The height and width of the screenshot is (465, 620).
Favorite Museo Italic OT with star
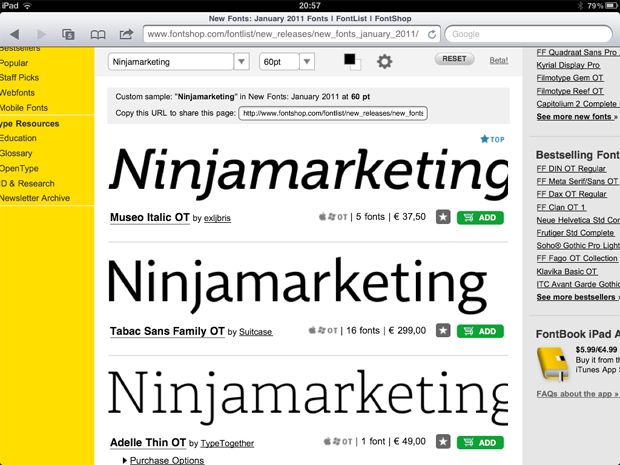point(443,217)
